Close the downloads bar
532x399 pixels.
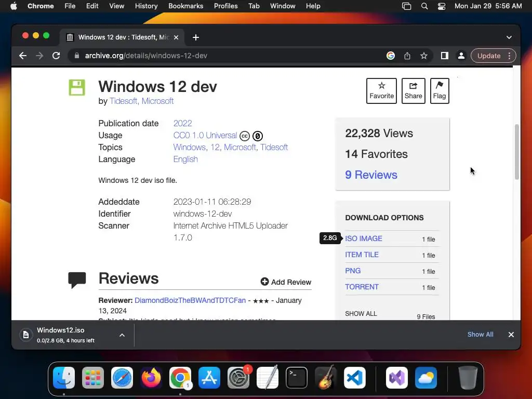tap(511, 335)
